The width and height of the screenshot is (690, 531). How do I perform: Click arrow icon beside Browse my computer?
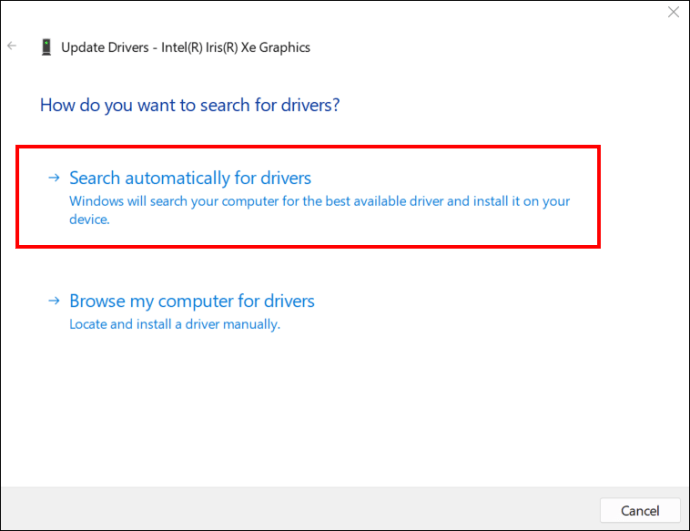pyautogui.click(x=55, y=301)
